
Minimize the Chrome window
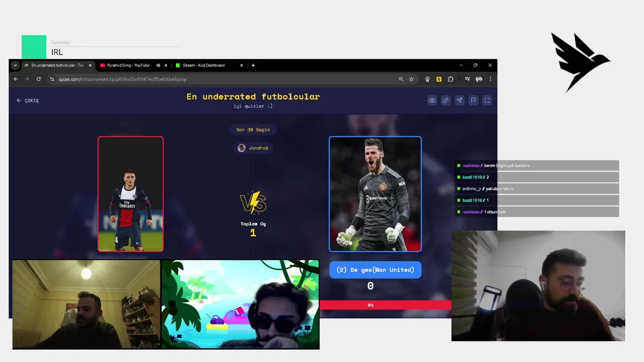pyautogui.click(x=461, y=65)
